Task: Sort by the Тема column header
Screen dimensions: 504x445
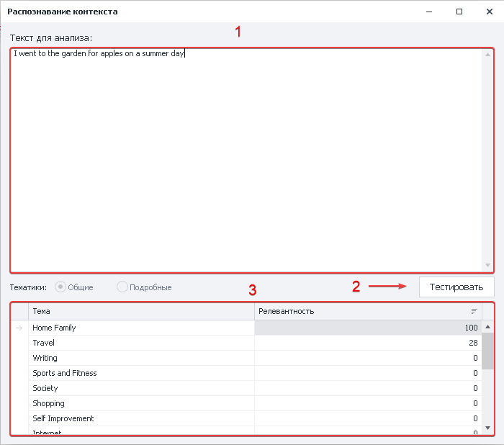Action: (141, 311)
